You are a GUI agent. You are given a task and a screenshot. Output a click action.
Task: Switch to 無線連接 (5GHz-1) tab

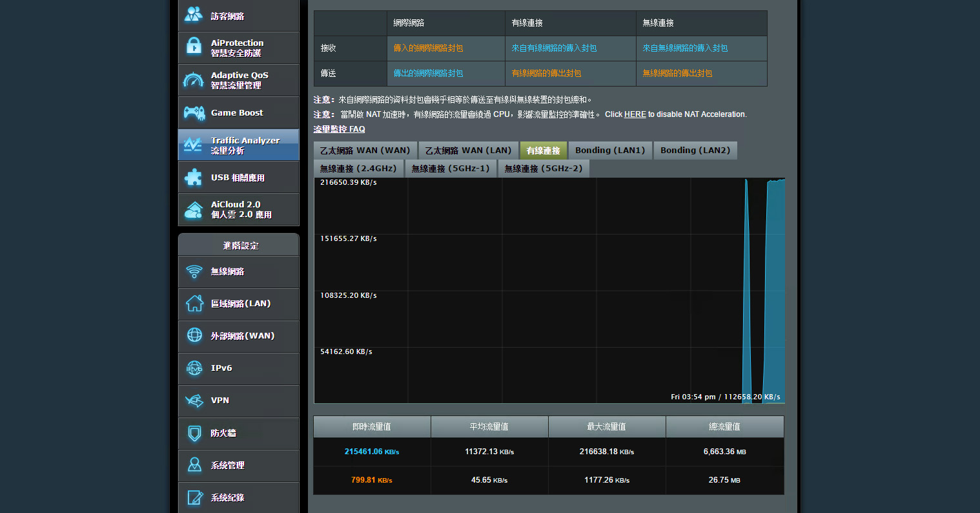(451, 169)
